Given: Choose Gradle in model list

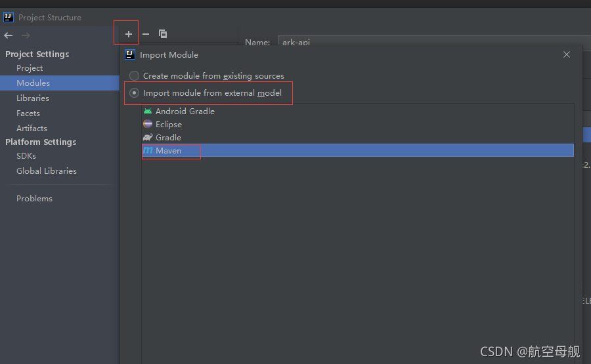Looking at the screenshot, I should [358, 137].
